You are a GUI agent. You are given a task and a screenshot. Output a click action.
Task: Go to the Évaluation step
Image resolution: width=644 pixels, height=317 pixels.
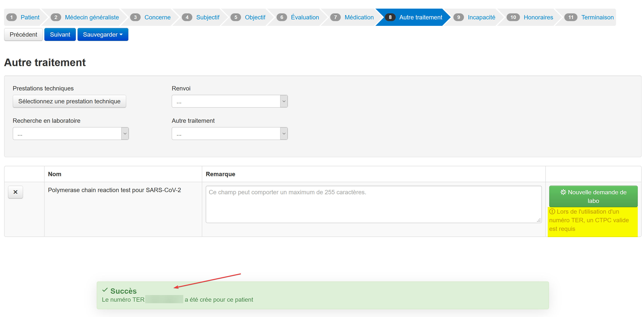point(305,17)
